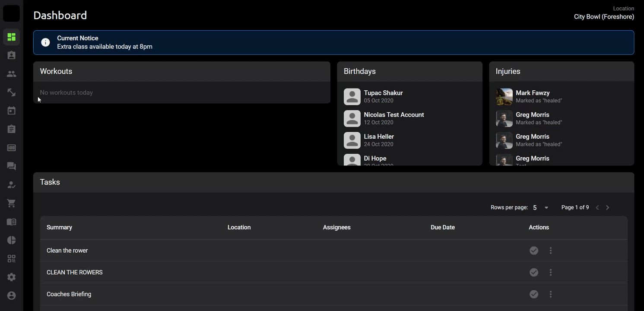The image size is (644, 311).
Task: Go to next page of tasks
Action: (x=608, y=208)
